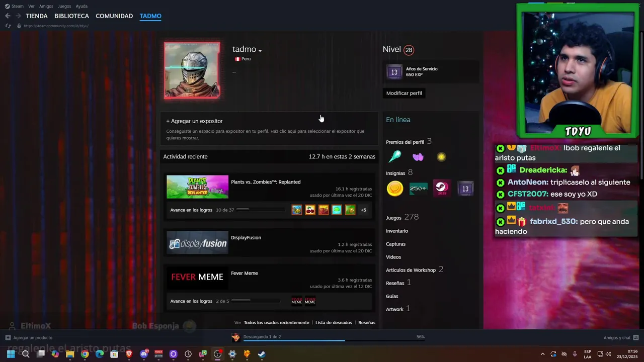Click the purple hearts profile award

[x=418, y=157]
